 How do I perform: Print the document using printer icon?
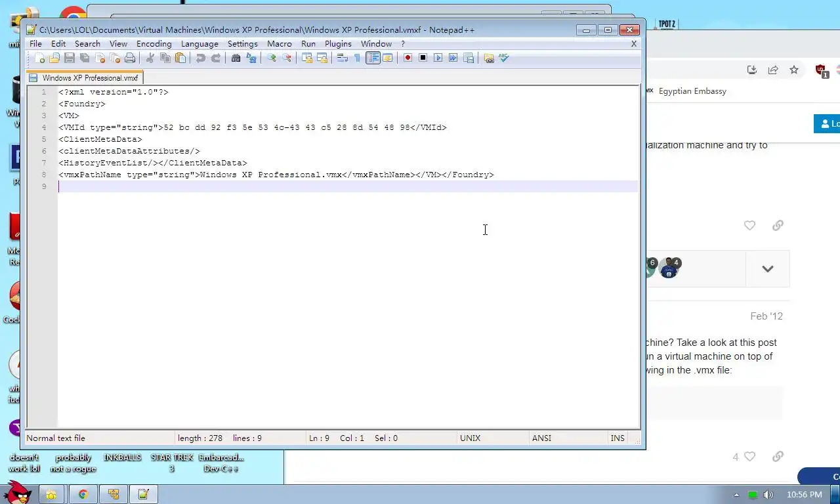(x=130, y=58)
